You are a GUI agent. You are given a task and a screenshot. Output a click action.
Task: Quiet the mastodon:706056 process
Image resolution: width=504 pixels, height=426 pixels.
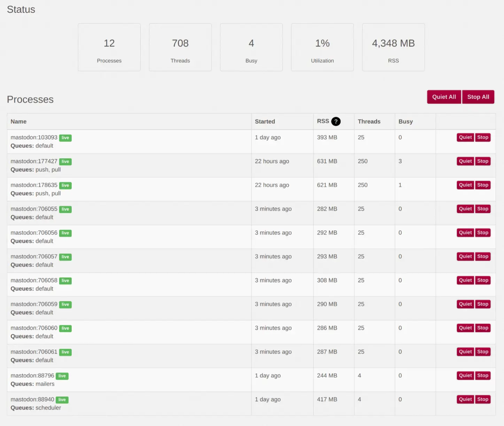pos(465,233)
